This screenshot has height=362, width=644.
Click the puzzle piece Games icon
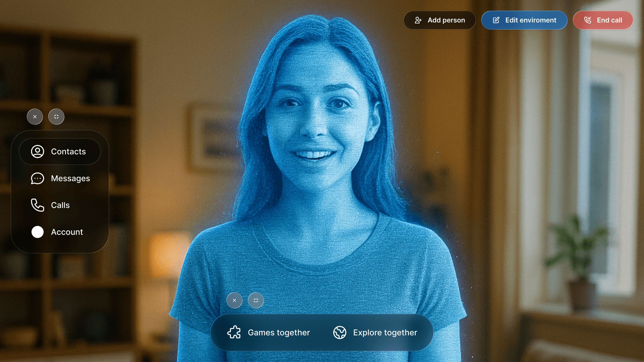[x=234, y=332]
